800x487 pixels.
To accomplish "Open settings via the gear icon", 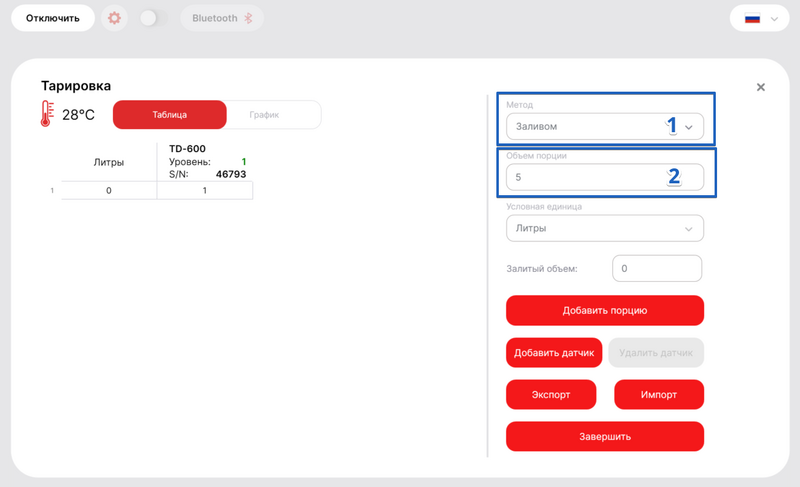I will 114,18.
